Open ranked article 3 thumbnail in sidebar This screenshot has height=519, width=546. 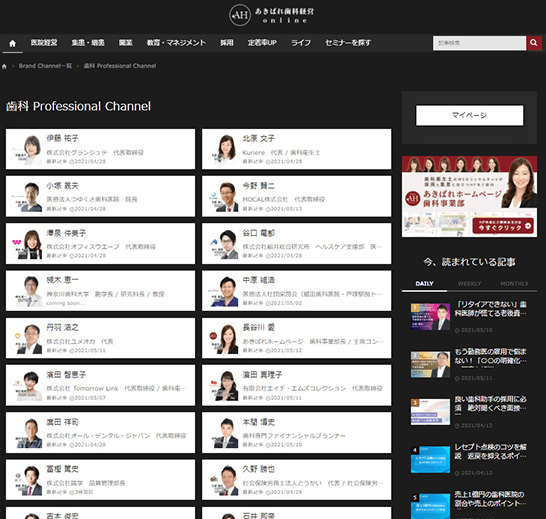430,412
